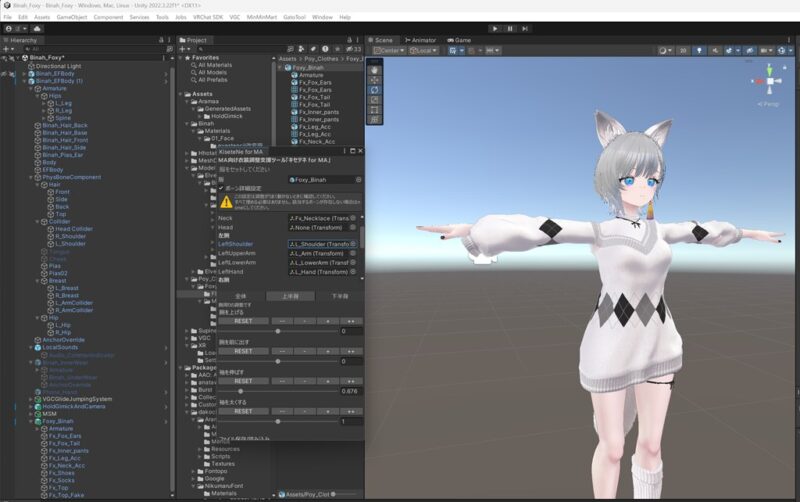Open the Center pivot mode dropdown
Image resolution: width=800 pixels, height=502 pixels.
(x=390, y=50)
